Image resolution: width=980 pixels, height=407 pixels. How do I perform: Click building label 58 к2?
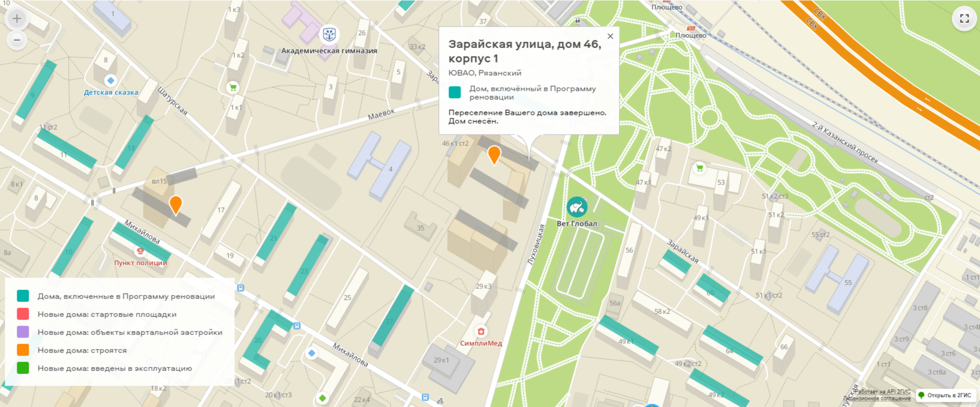click(x=662, y=312)
